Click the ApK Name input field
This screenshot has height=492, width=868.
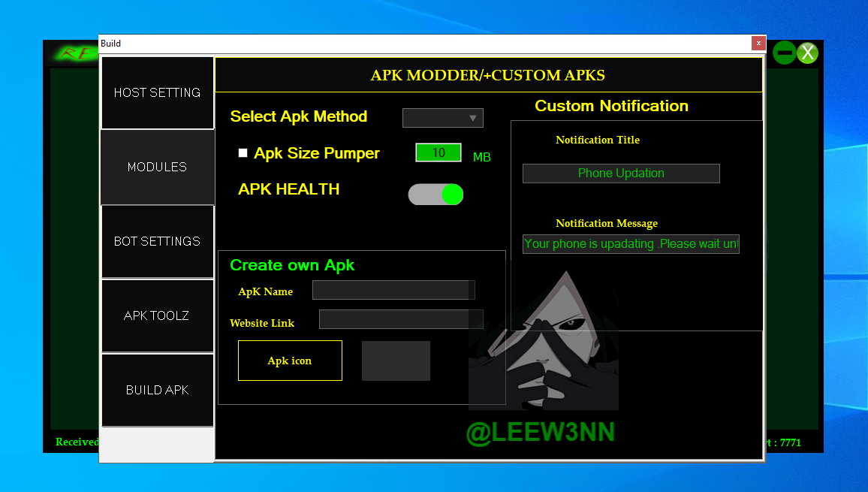(393, 290)
